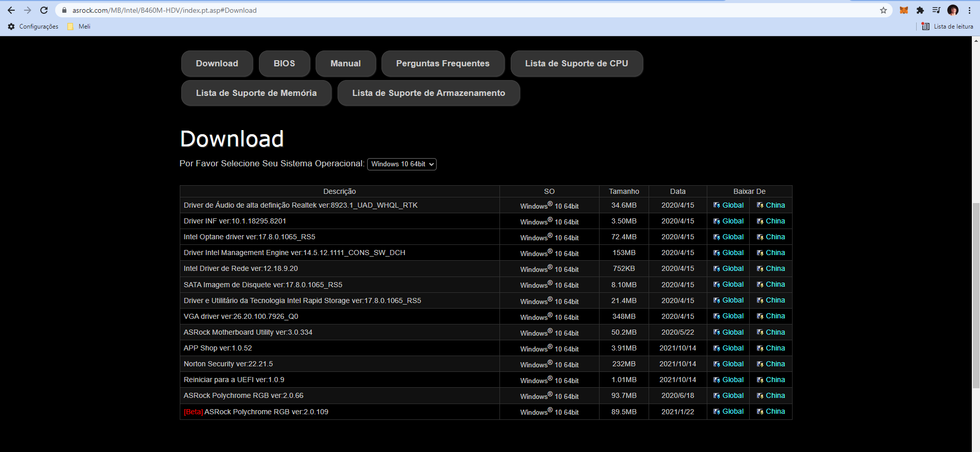
Task: Open the user profile avatar
Action: [x=953, y=10]
